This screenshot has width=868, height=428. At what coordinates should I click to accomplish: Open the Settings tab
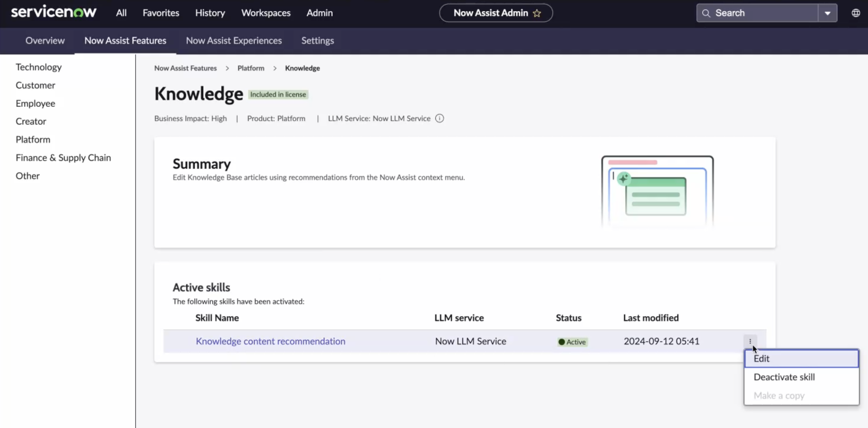[318, 40]
